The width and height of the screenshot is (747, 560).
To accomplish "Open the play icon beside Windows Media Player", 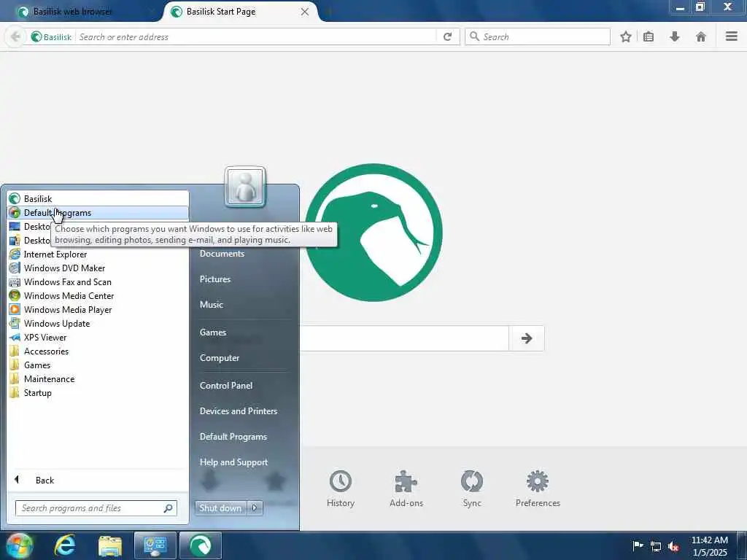I will (15, 309).
